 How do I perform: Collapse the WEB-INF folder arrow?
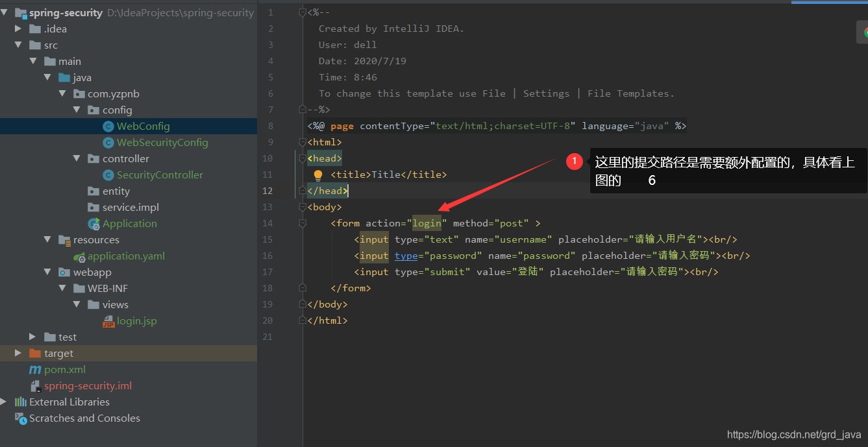(62, 288)
